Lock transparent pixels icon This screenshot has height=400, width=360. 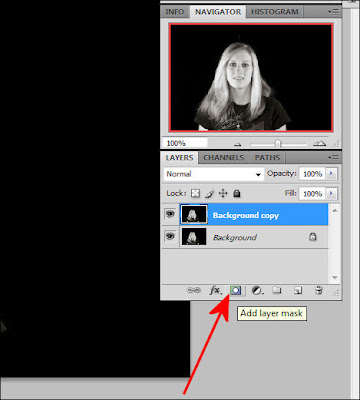[195, 193]
